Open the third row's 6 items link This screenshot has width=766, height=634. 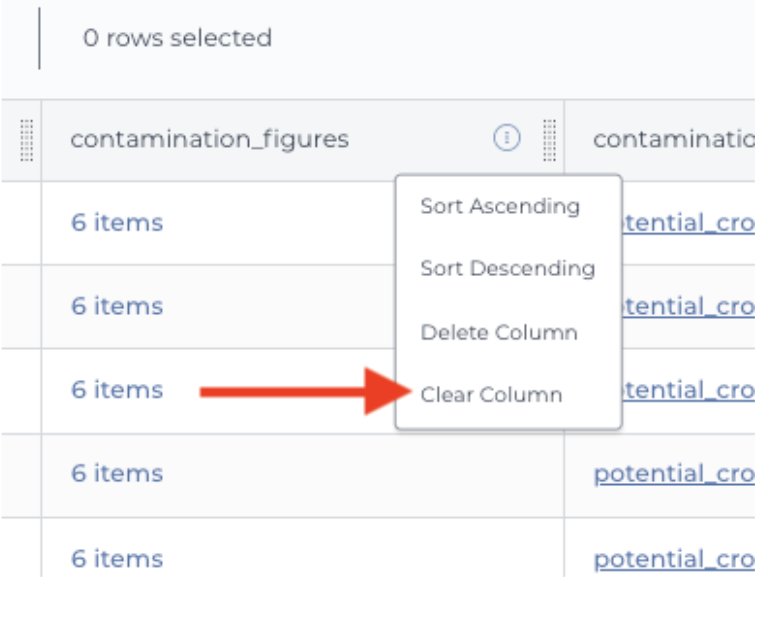point(117,390)
